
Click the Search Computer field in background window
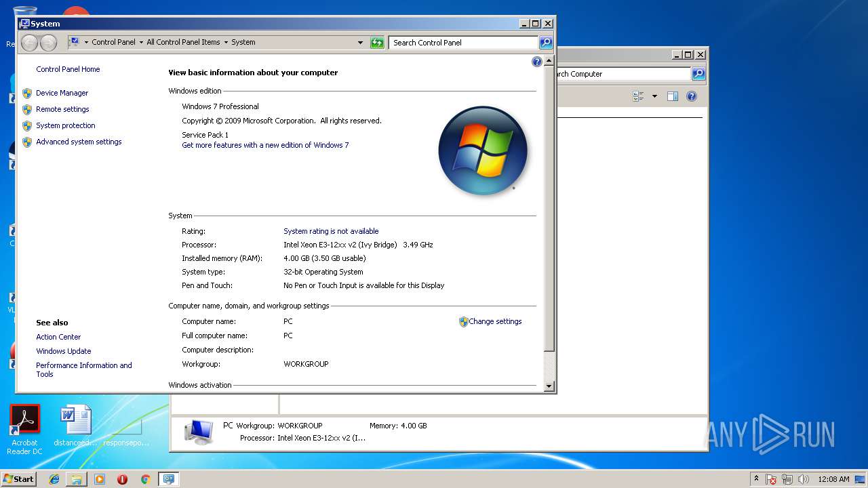click(x=623, y=74)
